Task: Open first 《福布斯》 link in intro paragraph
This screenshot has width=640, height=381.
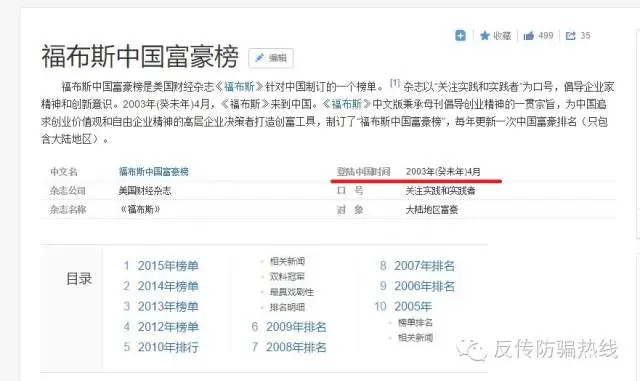Action: click(240, 87)
